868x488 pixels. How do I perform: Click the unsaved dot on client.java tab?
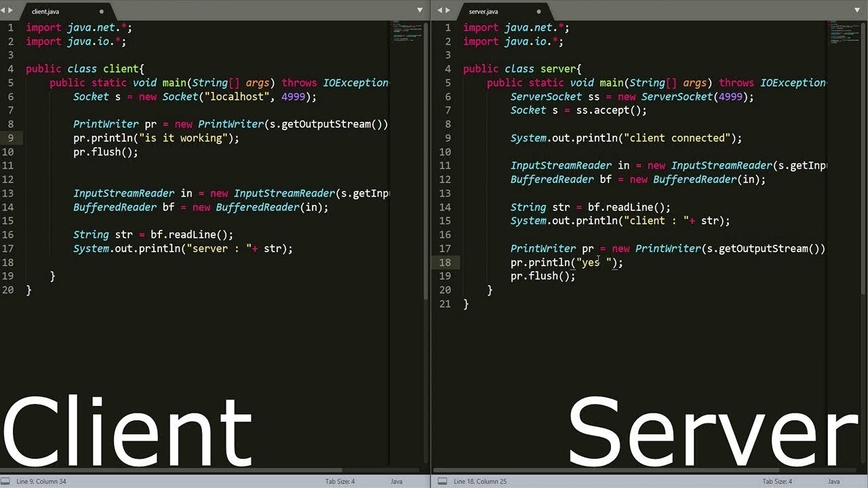[102, 12]
